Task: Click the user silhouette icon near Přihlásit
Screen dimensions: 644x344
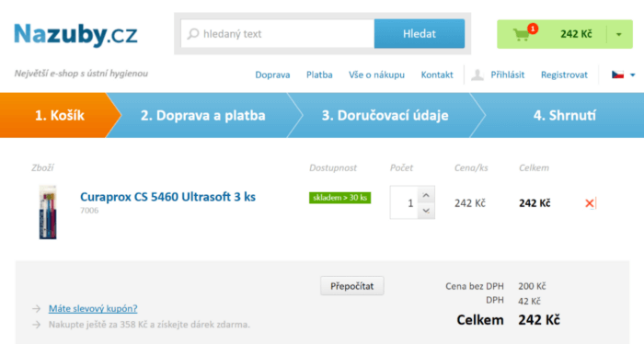Action: pyautogui.click(x=477, y=75)
